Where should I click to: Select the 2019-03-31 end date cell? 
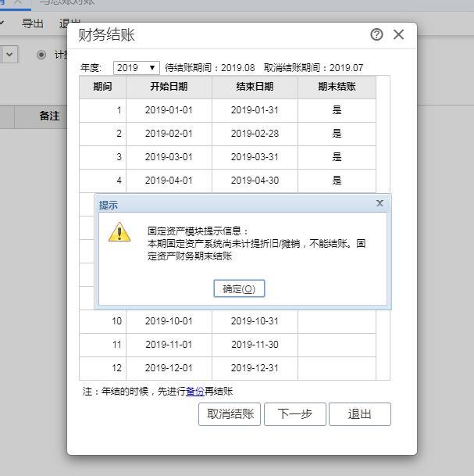pyautogui.click(x=255, y=157)
